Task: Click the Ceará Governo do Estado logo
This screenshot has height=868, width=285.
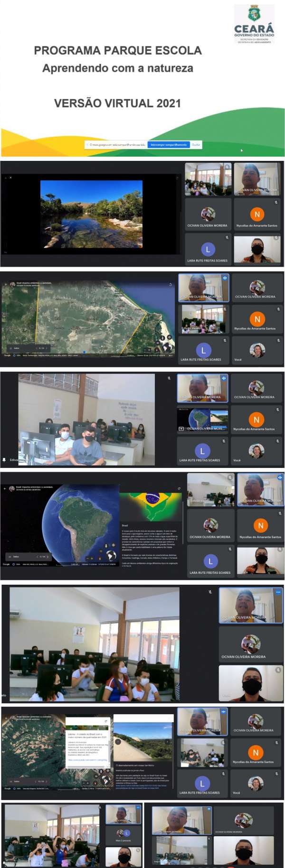Action: click(254, 25)
